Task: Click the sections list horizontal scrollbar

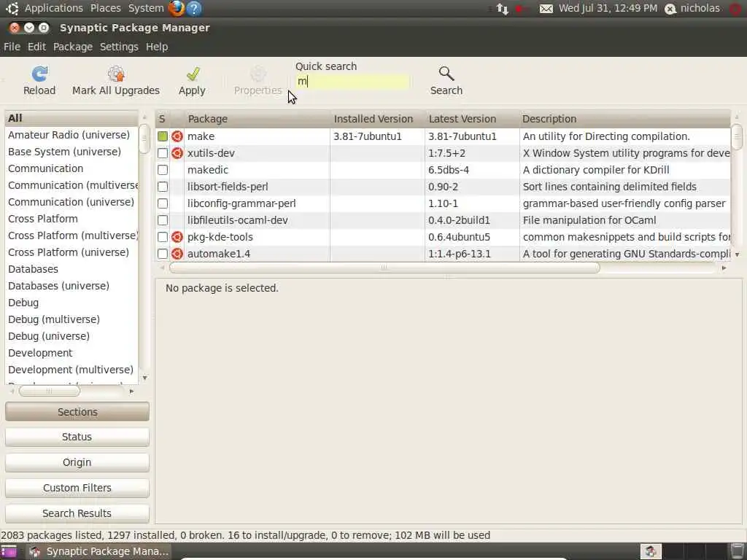Action: (50, 391)
